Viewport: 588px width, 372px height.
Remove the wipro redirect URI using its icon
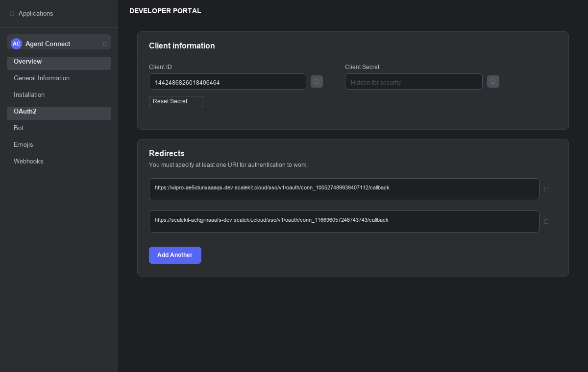tap(546, 189)
